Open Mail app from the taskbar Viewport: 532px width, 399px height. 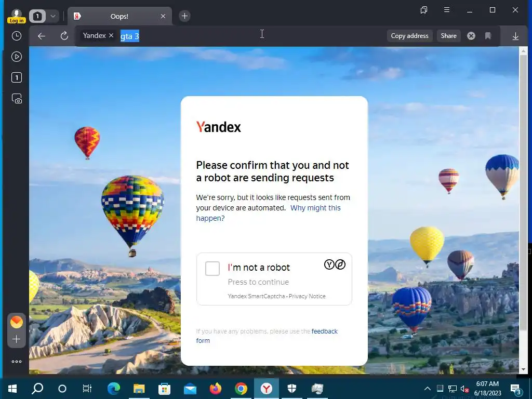click(x=190, y=389)
